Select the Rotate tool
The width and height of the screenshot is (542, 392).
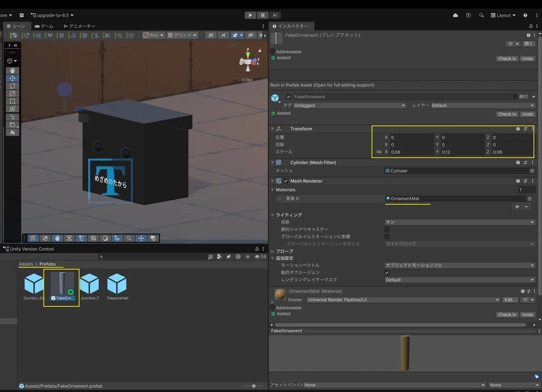12,86
